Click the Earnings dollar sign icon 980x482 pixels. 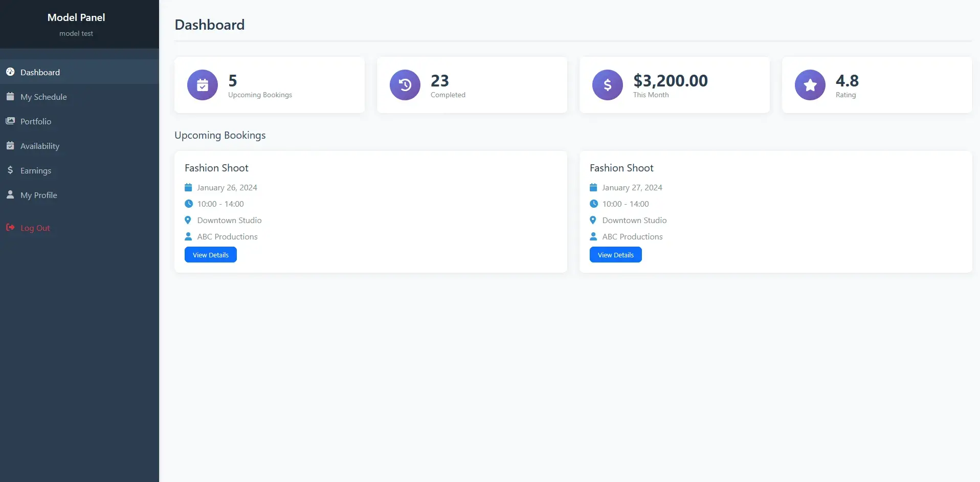[x=10, y=170]
